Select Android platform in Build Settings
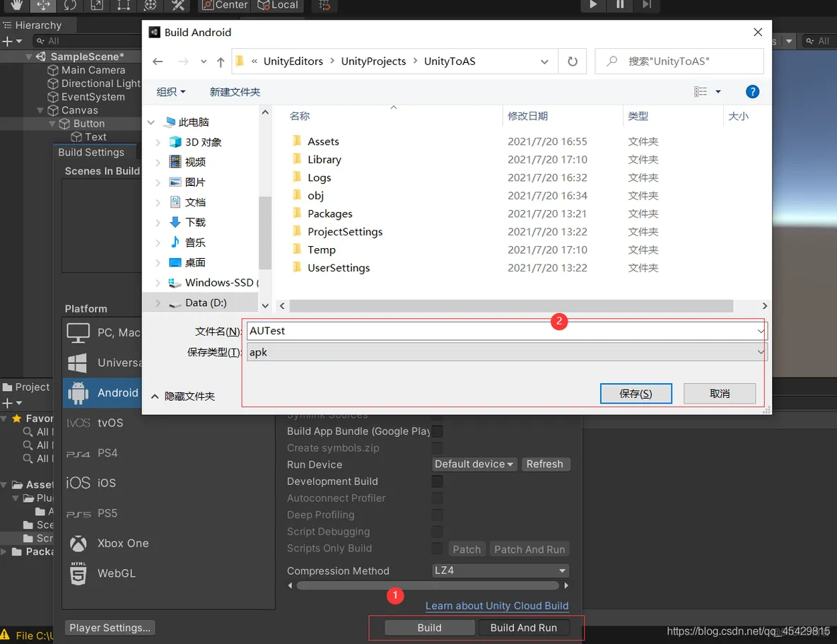The image size is (837, 644). pyautogui.click(x=102, y=393)
